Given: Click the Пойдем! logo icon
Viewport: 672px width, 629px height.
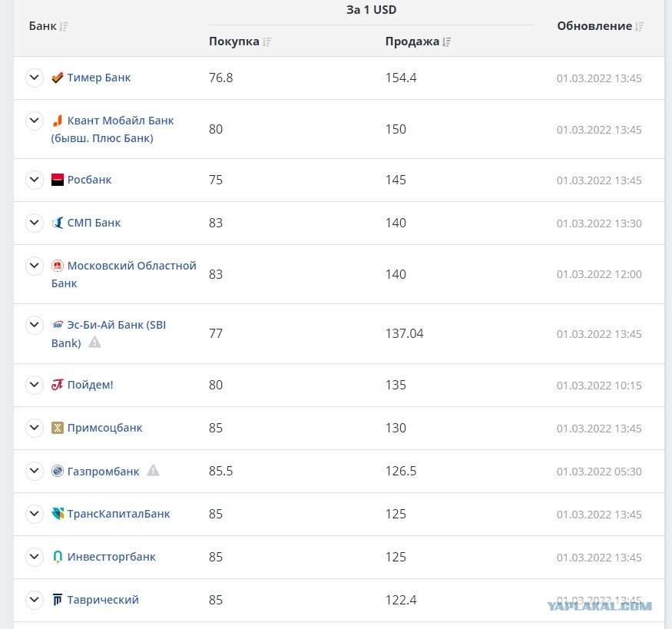Looking at the screenshot, I should click(58, 385).
